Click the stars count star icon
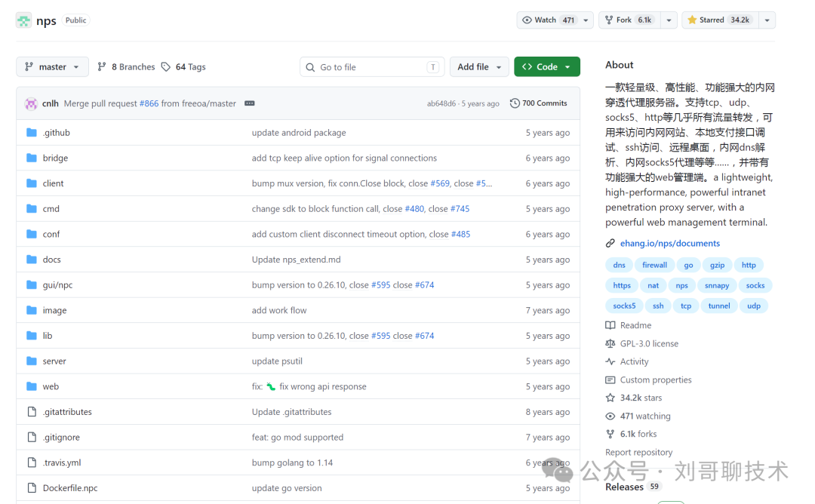 coord(610,398)
